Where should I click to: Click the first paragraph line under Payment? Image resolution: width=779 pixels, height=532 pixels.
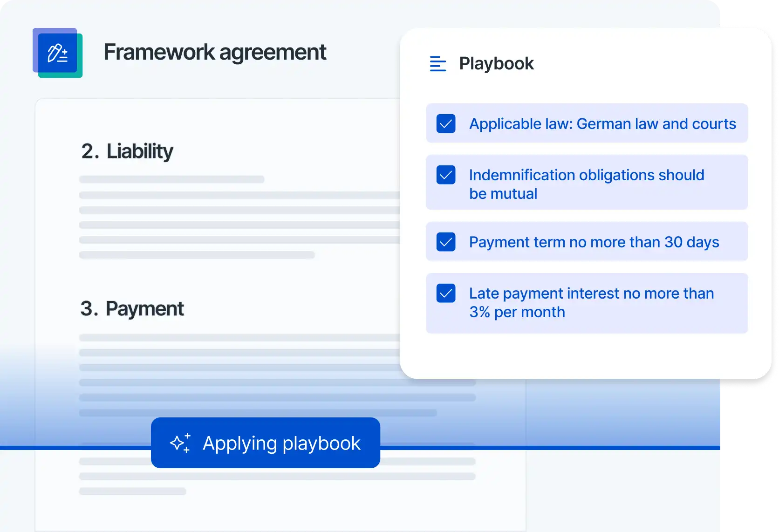point(238,337)
